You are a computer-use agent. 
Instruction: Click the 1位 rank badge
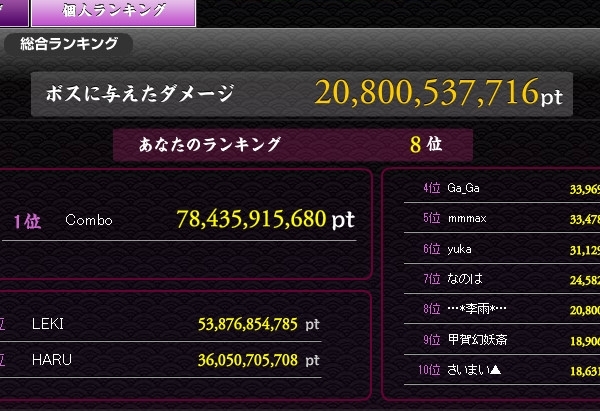pos(27,221)
